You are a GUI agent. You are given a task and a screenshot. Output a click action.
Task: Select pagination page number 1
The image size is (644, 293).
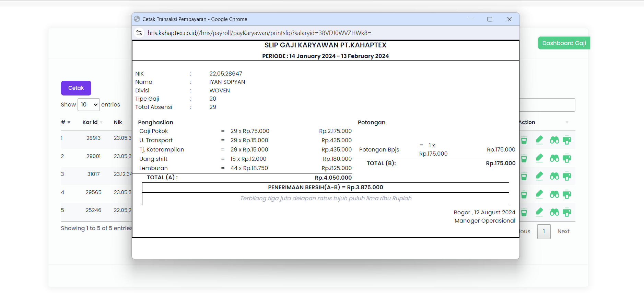coord(543,232)
